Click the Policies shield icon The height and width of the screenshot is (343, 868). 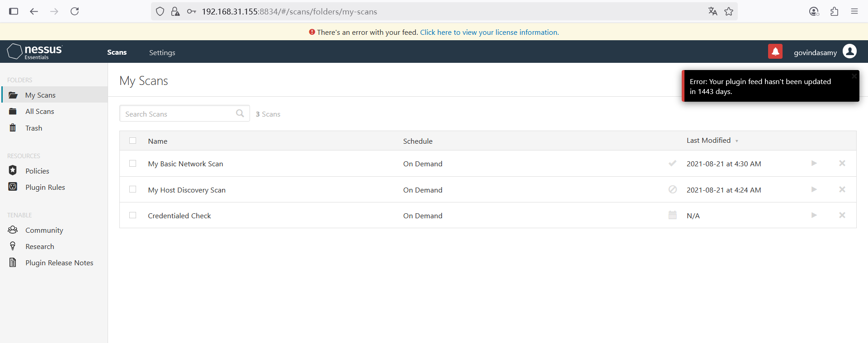[13, 170]
